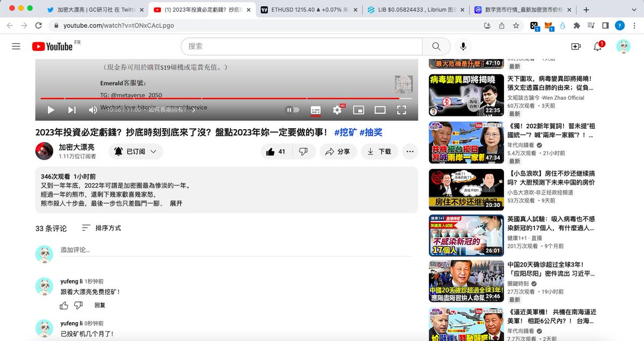The height and width of the screenshot is (341, 644).
Task: Enter full screen mode
Action: click(401, 110)
